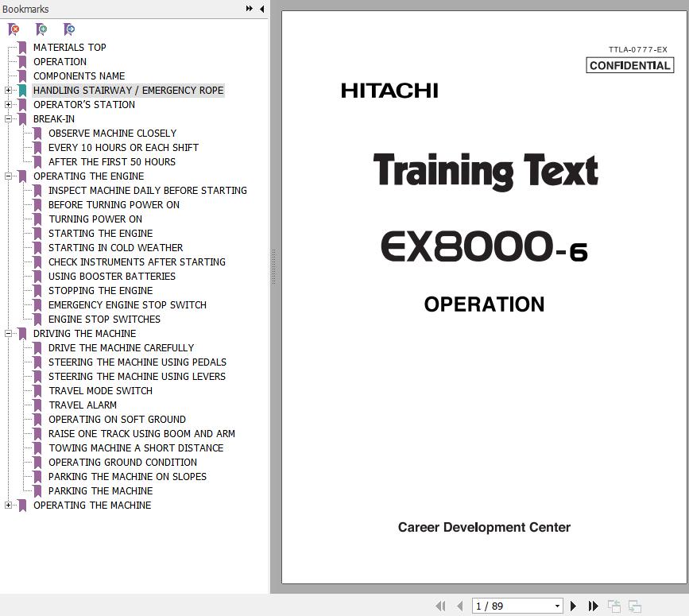This screenshot has height=616, width=689.
Task: Click the bookmark icon beside STOPPING THE ENGINE
Action: (x=38, y=291)
